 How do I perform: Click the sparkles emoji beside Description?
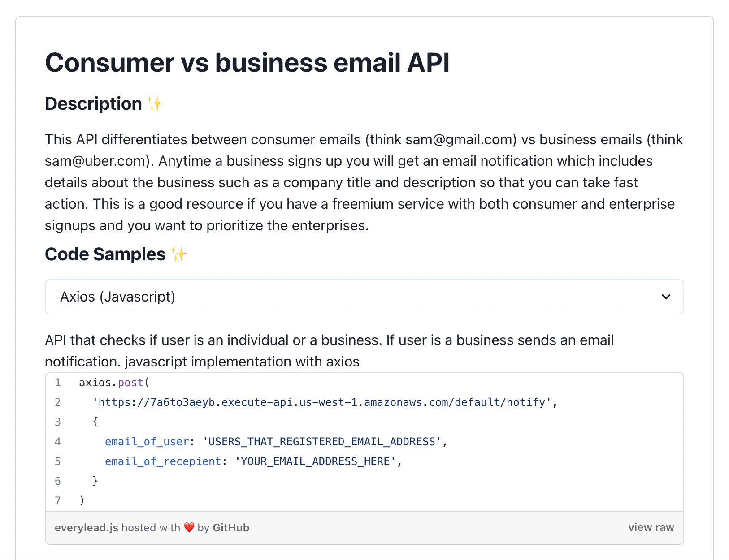click(155, 103)
